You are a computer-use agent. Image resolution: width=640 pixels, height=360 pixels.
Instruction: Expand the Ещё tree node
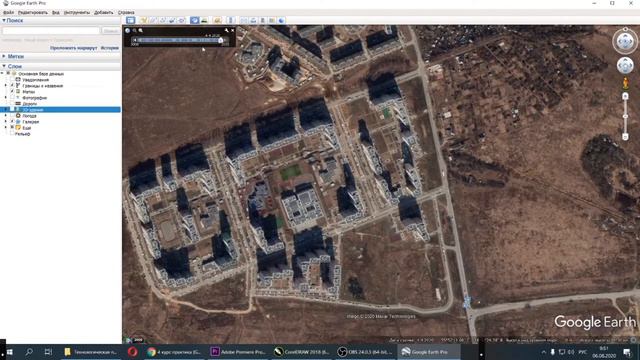tap(5, 128)
